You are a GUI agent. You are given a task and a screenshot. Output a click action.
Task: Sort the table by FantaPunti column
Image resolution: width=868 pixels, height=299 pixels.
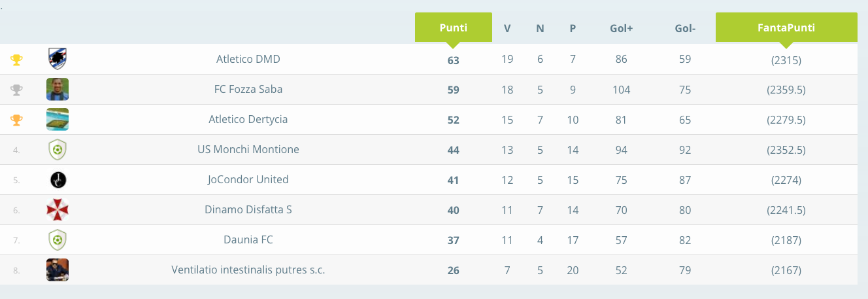[x=786, y=28]
